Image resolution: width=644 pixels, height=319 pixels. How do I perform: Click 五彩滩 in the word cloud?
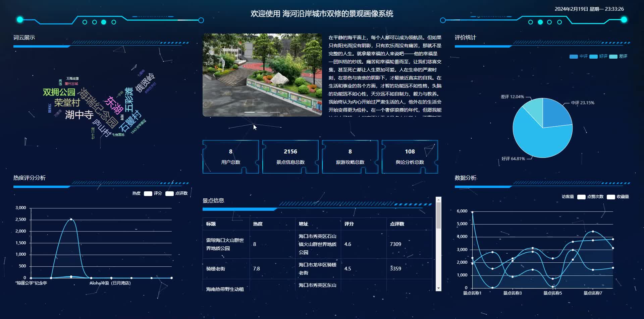[129, 100]
